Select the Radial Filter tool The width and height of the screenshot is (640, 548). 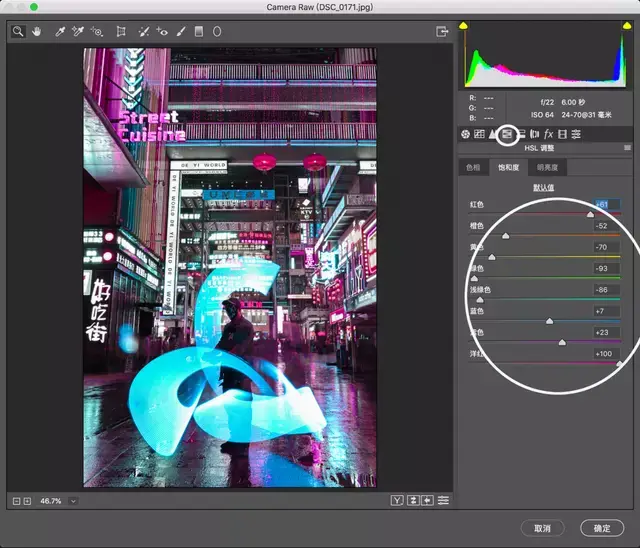click(x=217, y=31)
